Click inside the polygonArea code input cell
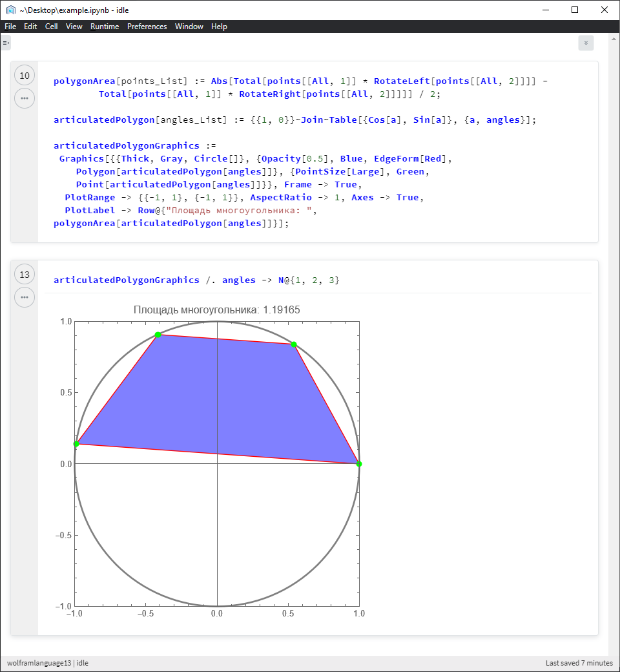The image size is (620, 672). (x=317, y=152)
